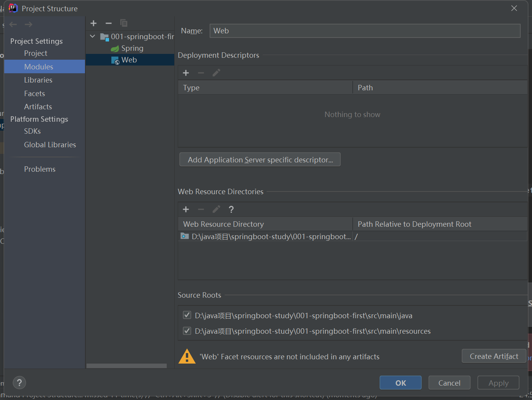Open web resource directories help question mark
This screenshot has width=532, height=400.
click(231, 209)
